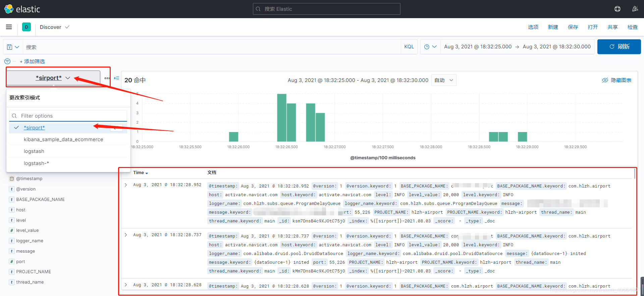Open the Discover breadcrumb dropdown

[x=55, y=27]
